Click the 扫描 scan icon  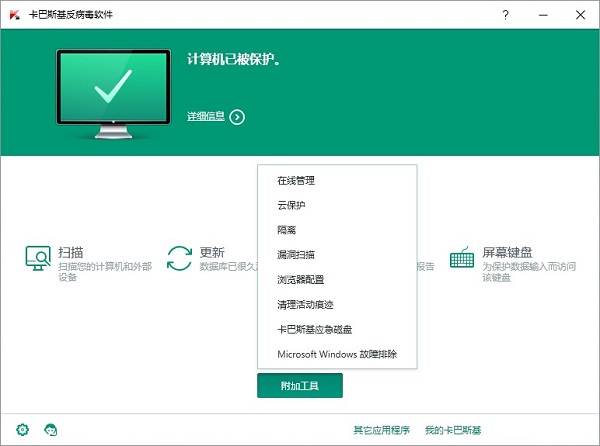[x=38, y=258]
